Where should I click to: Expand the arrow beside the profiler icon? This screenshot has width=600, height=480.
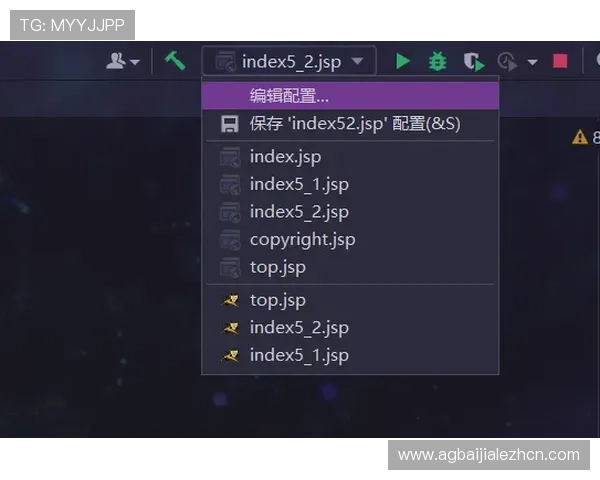532,62
